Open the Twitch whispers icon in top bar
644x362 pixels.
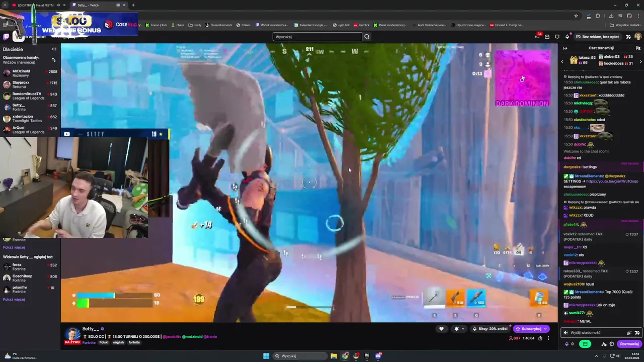(557, 37)
